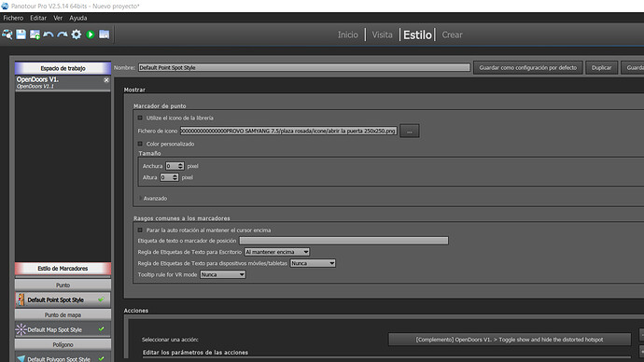This screenshot has height=362, width=644.
Task: Click the save project icon
Action: click(x=21, y=35)
